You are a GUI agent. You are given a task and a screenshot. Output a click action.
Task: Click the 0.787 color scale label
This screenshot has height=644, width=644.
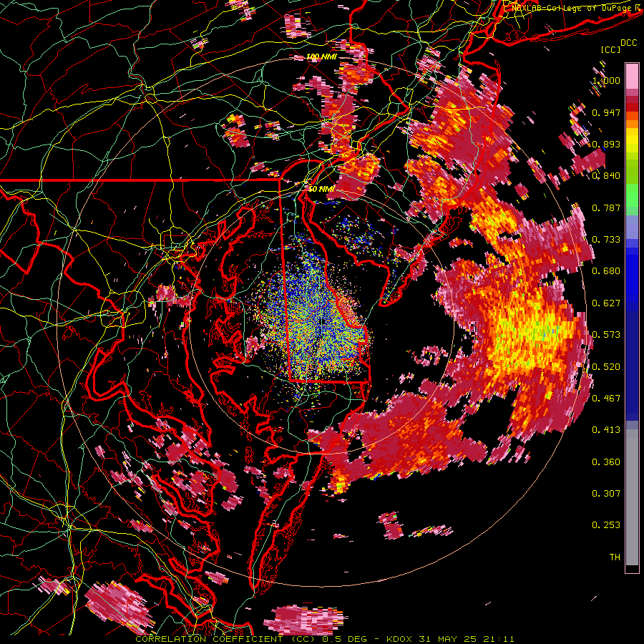click(606, 208)
